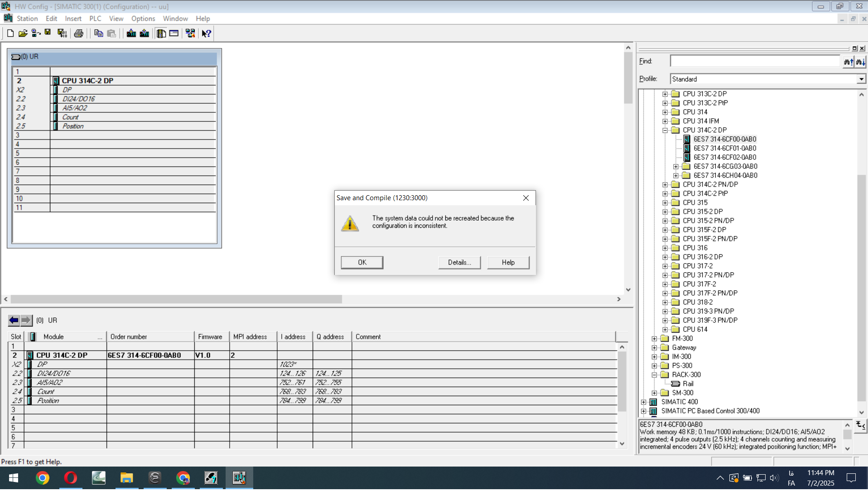
Task: Open the Insert menu
Action: (73, 19)
